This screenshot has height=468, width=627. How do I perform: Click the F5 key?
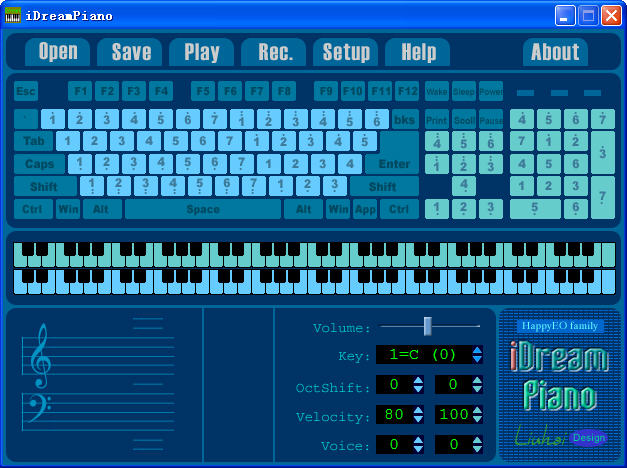pos(203,91)
